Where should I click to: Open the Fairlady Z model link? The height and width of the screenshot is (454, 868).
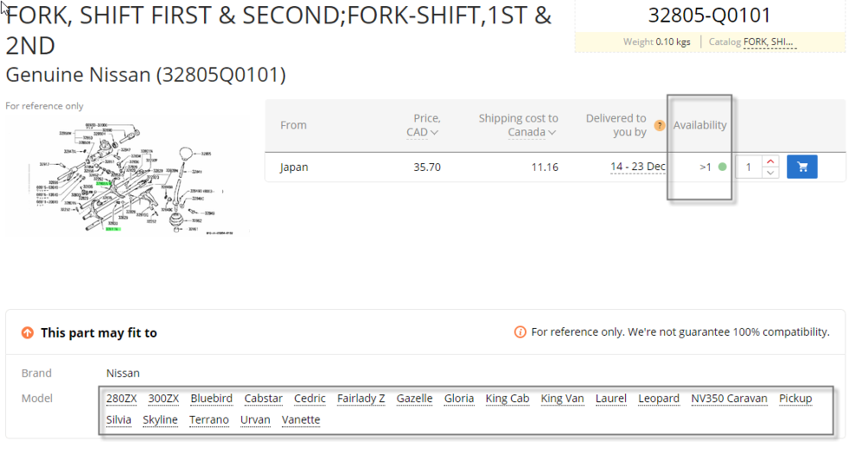pos(361,398)
